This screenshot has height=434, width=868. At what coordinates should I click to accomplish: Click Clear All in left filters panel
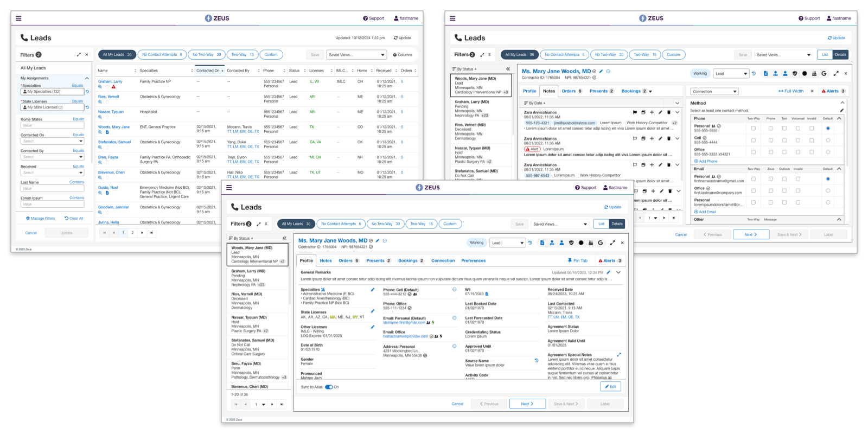pyautogui.click(x=74, y=219)
